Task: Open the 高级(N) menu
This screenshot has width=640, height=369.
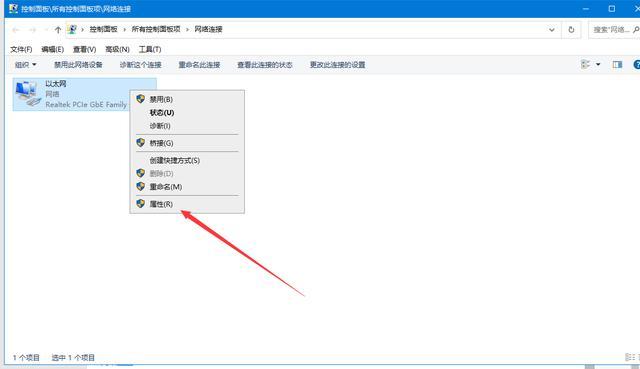Action: point(117,49)
